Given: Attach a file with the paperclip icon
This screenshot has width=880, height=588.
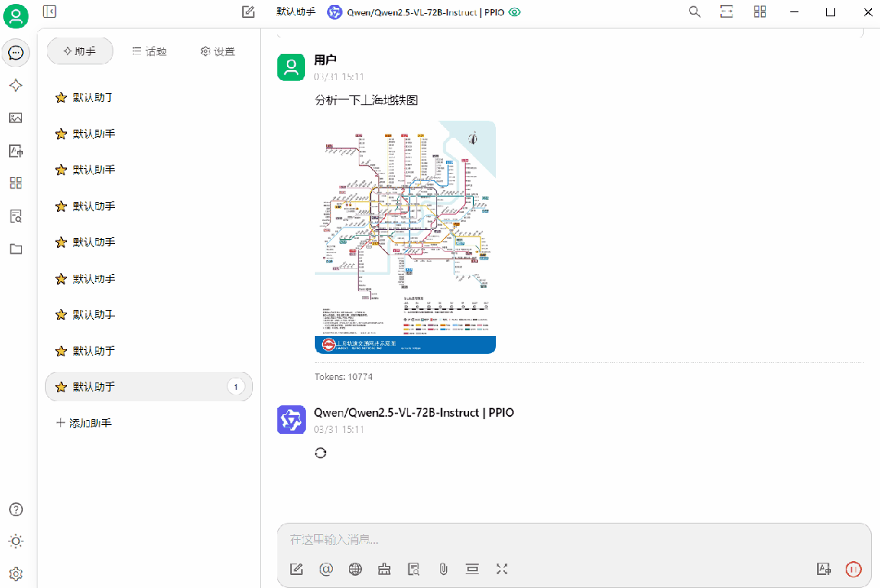Looking at the screenshot, I should [444, 569].
